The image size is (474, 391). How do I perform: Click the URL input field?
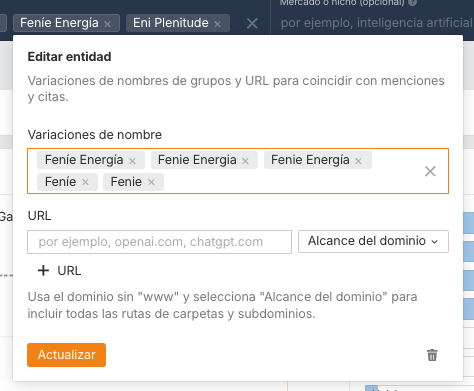pos(160,242)
